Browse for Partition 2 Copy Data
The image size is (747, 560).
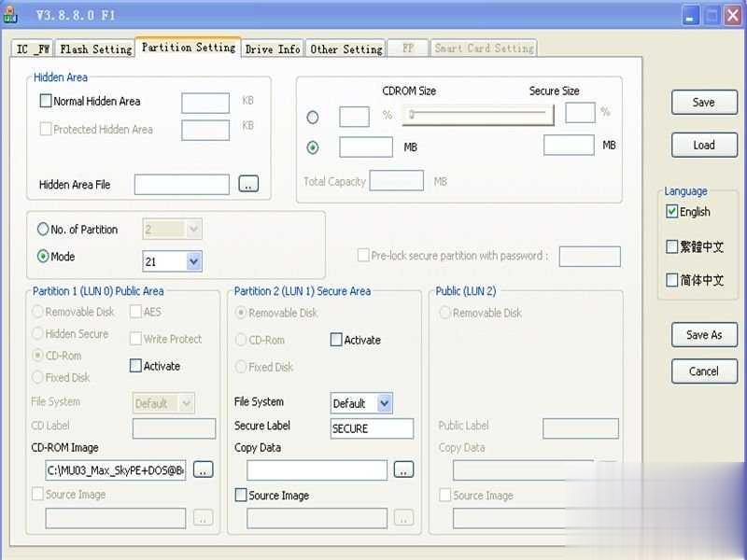point(403,469)
